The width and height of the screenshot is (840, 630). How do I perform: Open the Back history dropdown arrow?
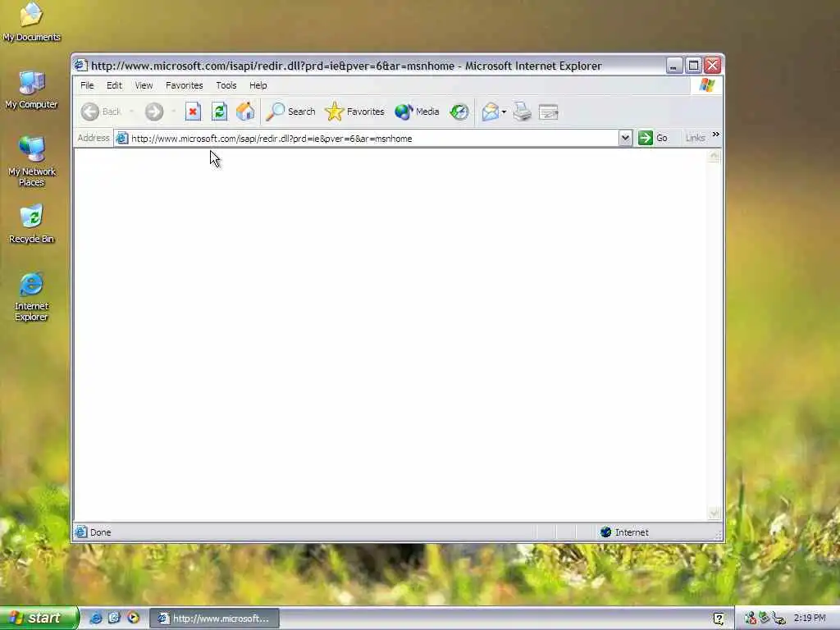click(x=131, y=112)
